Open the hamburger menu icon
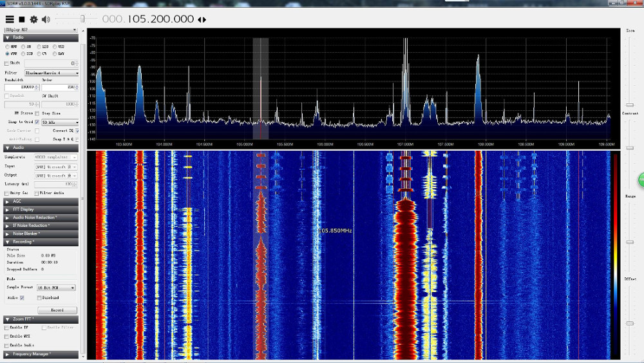Screen dimensions: 644x363 click(10, 19)
